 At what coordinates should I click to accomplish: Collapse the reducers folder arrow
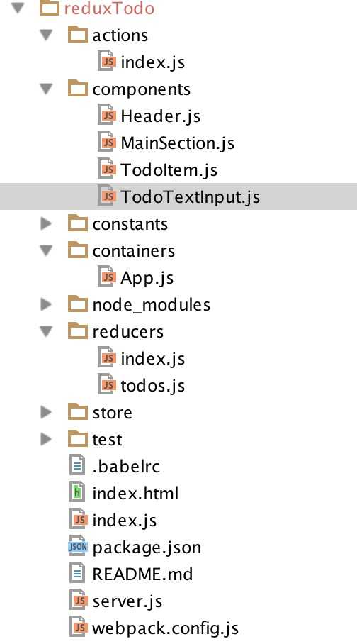coord(46,331)
